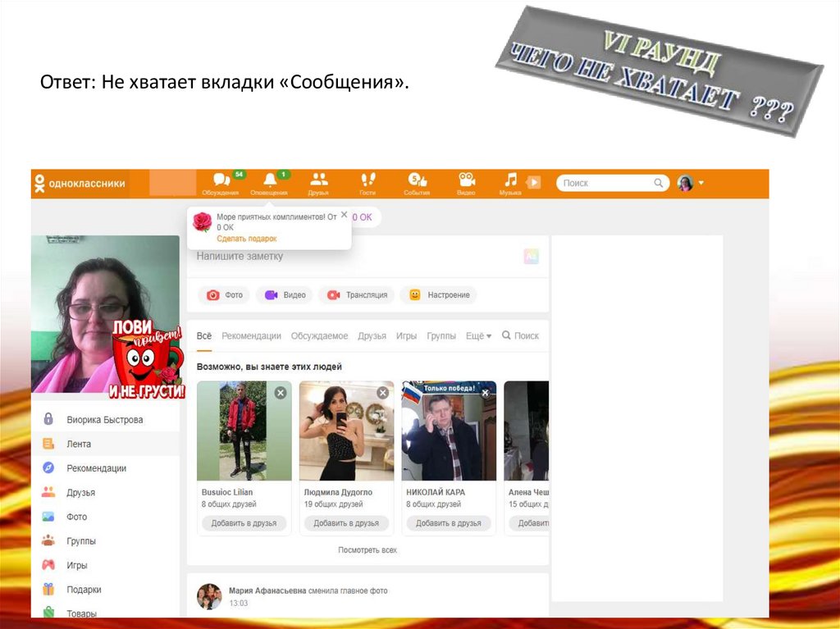
Task: Select the Всё feed tab
Action: tap(204, 336)
